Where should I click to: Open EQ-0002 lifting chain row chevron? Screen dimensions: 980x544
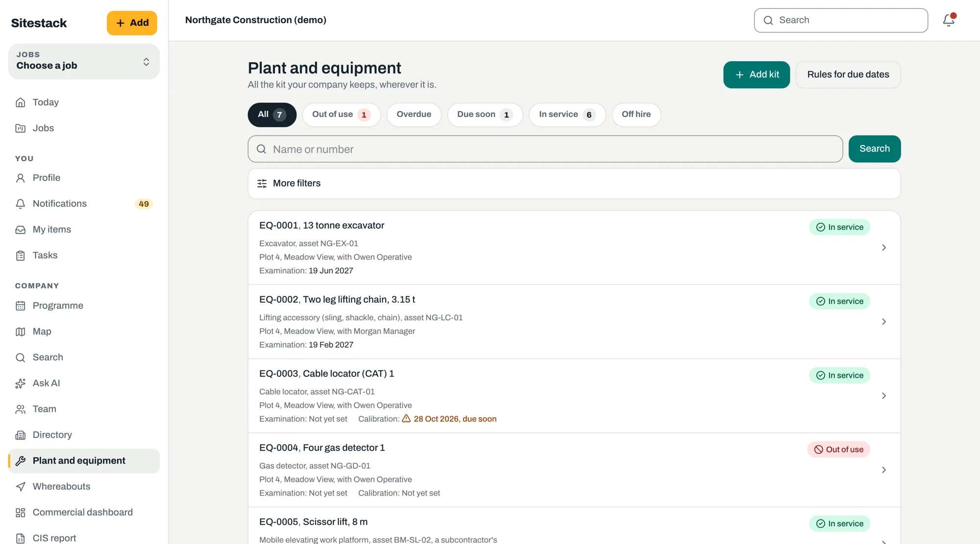point(883,322)
